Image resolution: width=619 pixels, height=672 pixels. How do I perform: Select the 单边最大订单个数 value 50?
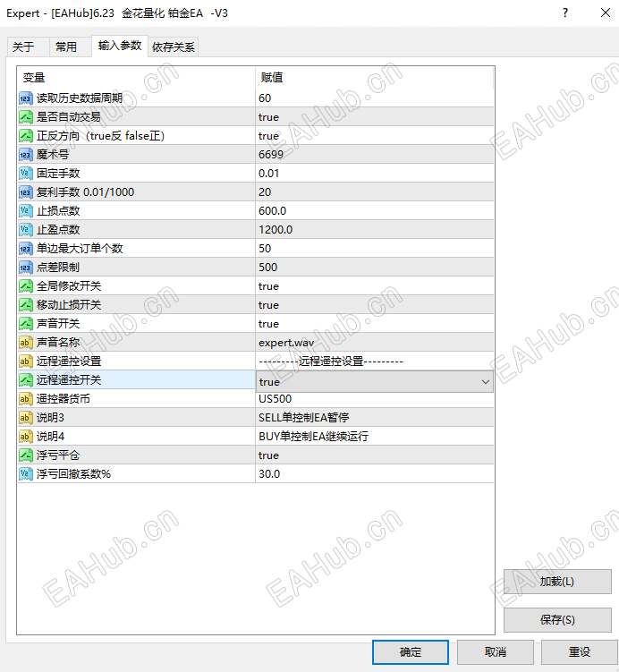tap(375, 249)
